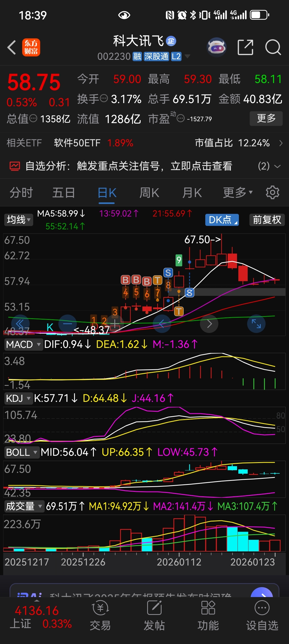
Task: Tap the back arrow icon
Action: coord(11,48)
